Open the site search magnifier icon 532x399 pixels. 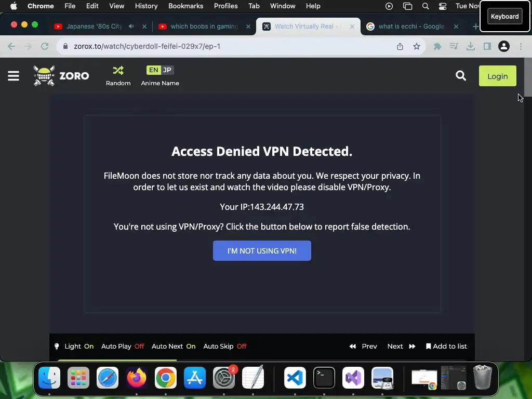[x=460, y=76]
